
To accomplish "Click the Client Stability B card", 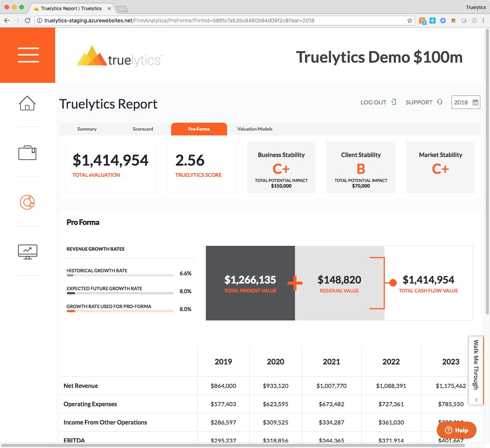I will point(361,167).
